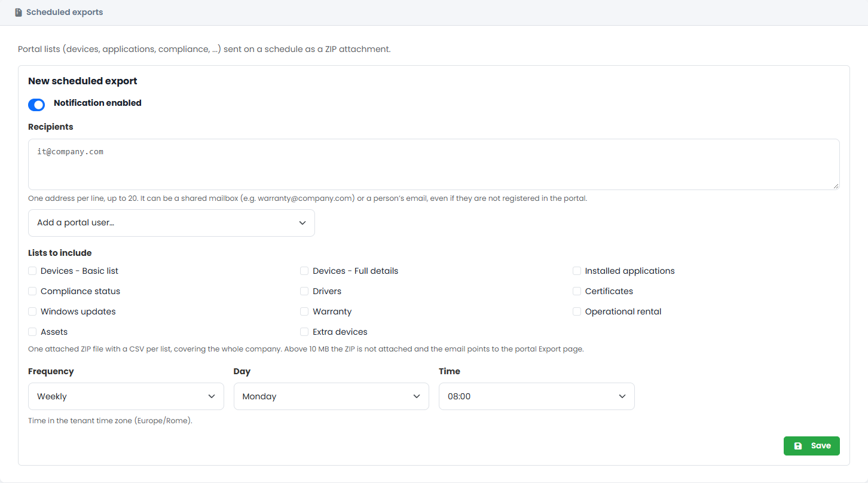Click the Recipients textarea resize handle

836,186
